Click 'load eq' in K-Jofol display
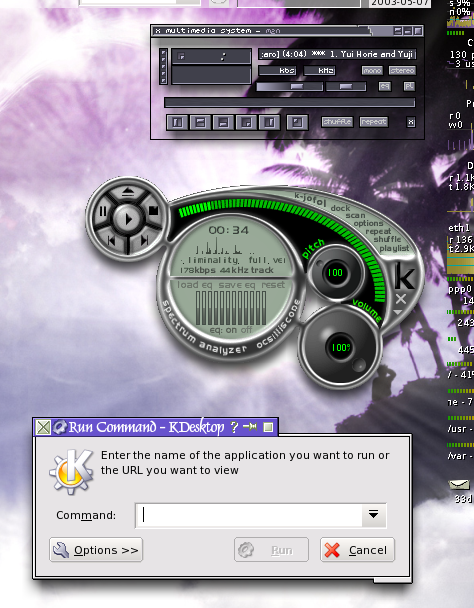Viewport: 474px width, 608px height. 194,285
